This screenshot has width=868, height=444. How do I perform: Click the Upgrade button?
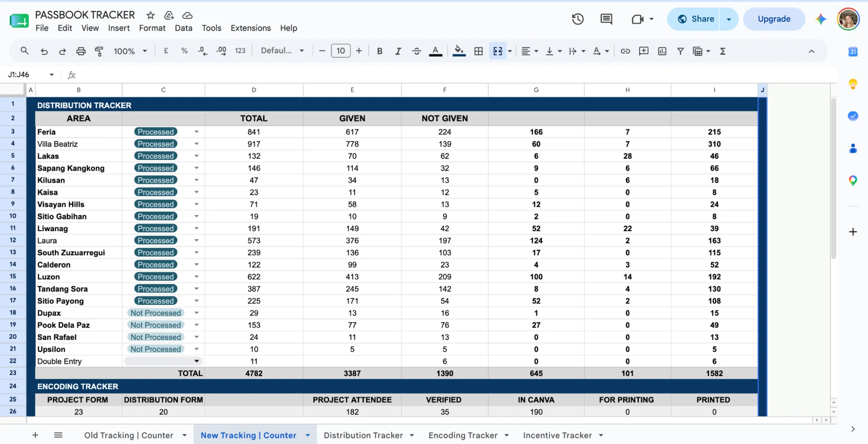pos(774,19)
